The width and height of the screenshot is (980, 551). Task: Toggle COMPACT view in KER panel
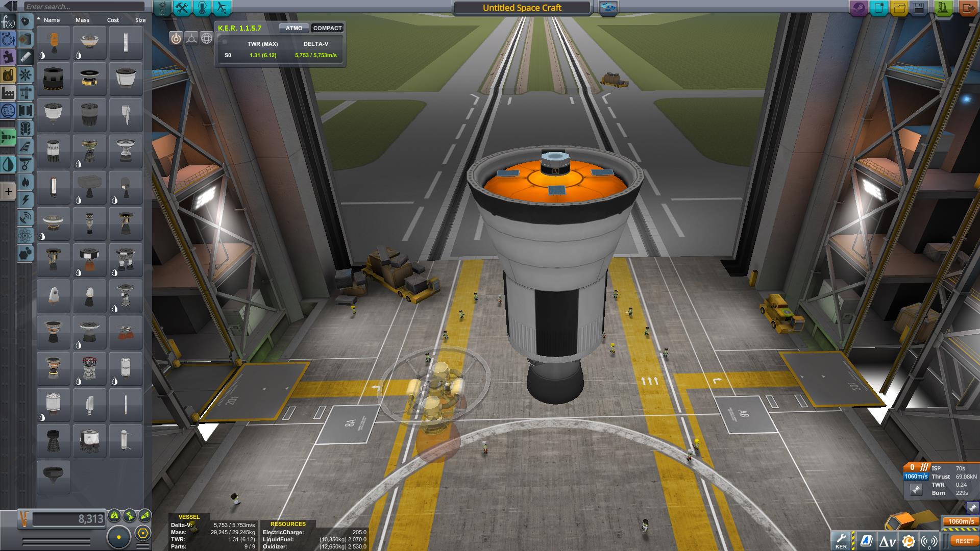(x=327, y=28)
